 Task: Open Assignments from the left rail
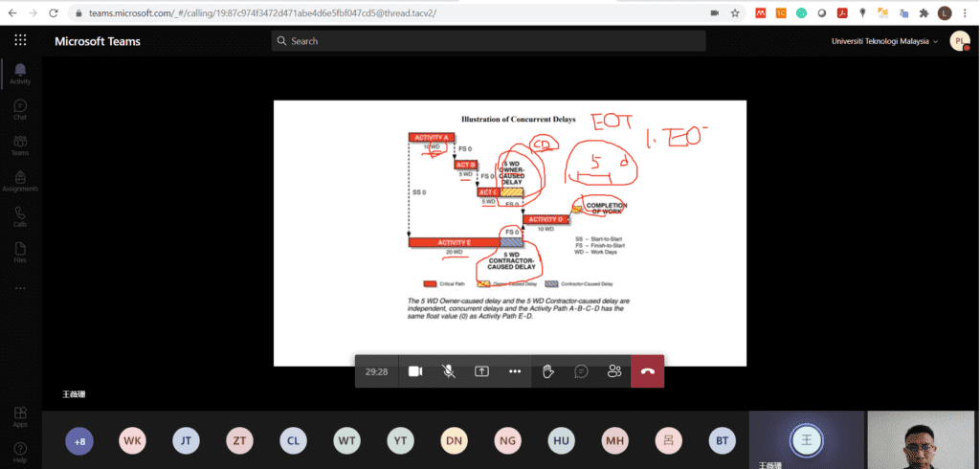pyautogui.click(x=20, y=181)
